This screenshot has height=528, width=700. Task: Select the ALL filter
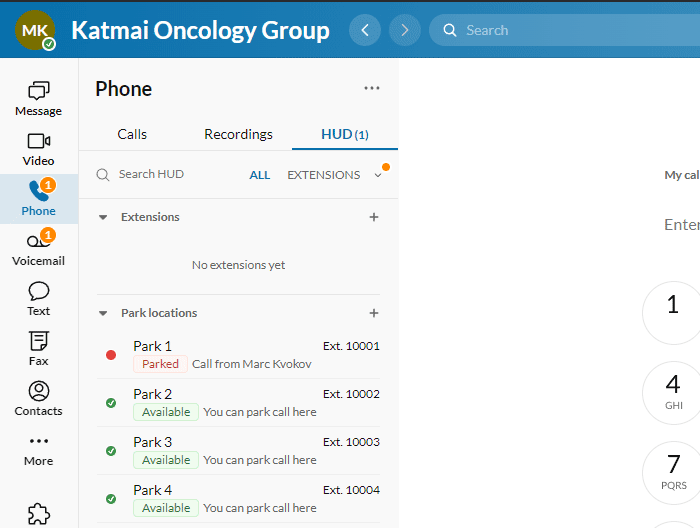tap(259, 175)
